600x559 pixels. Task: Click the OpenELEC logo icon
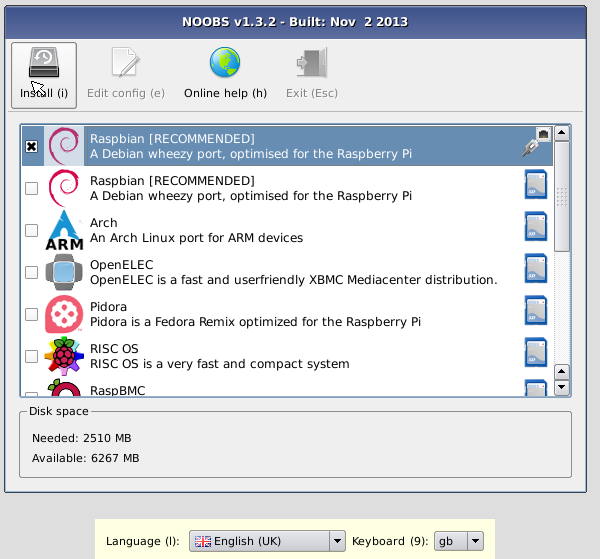pos(64,272)
